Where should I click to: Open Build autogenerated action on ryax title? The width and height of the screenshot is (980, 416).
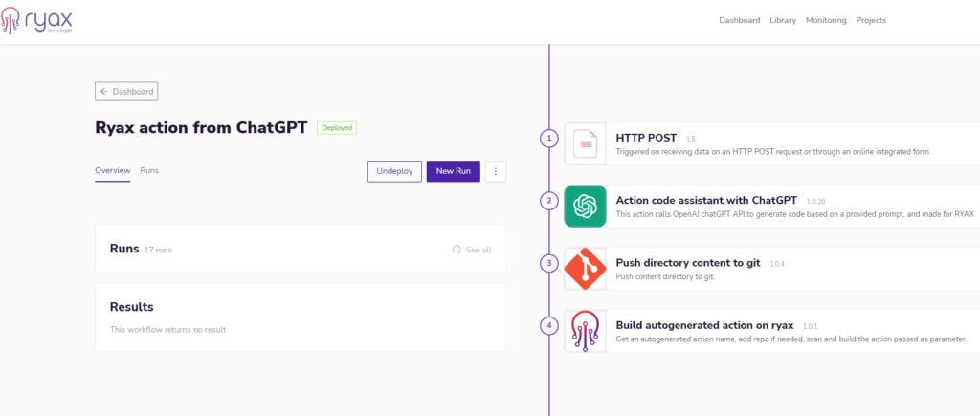[705, 325]
